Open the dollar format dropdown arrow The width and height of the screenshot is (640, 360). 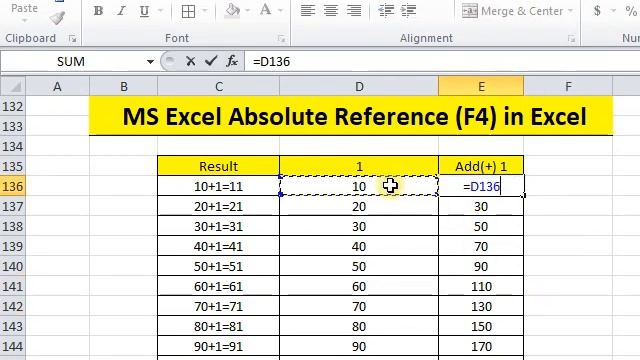[613, 11]
